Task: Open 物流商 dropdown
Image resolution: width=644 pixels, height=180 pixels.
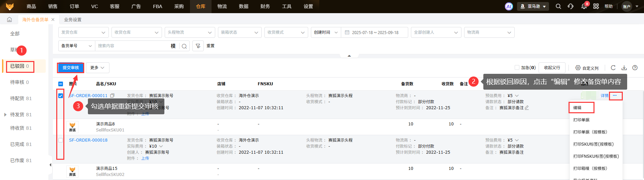Action: click(x=489, y=32)
